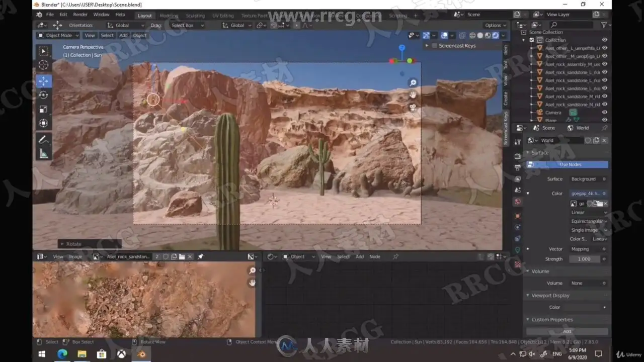Open the Object Mode dropdown

(58, 35)
